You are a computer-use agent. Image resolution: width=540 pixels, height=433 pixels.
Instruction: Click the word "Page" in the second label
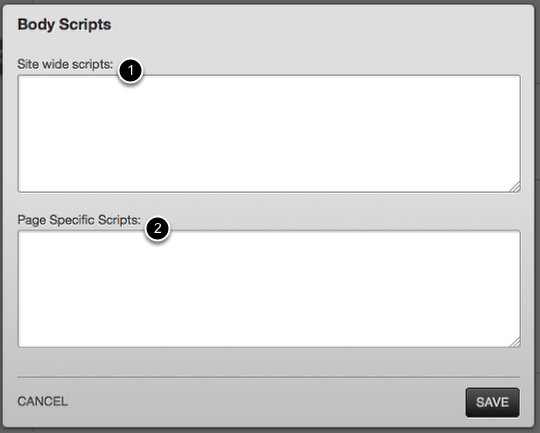click(32, 220)
